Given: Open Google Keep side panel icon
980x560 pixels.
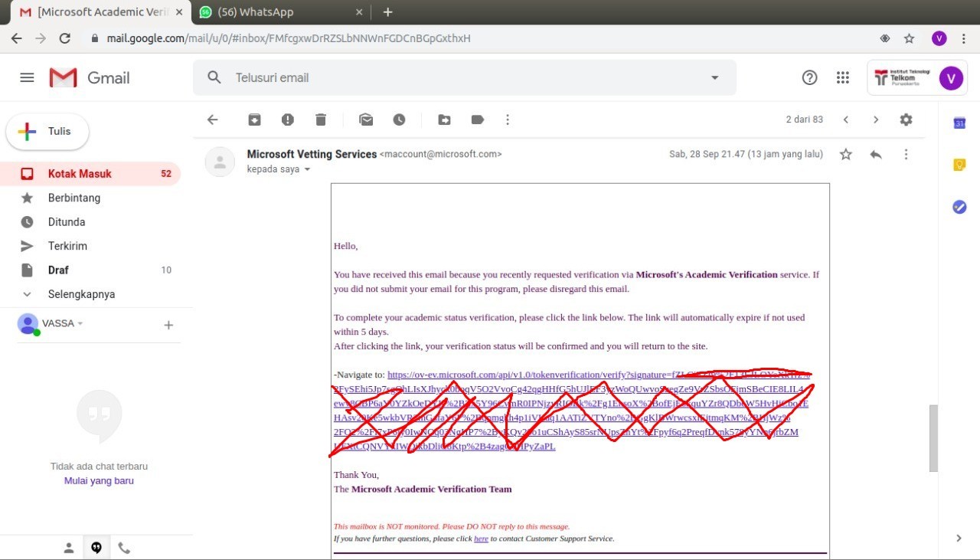Looking at the screenshot, I should 959,165.
